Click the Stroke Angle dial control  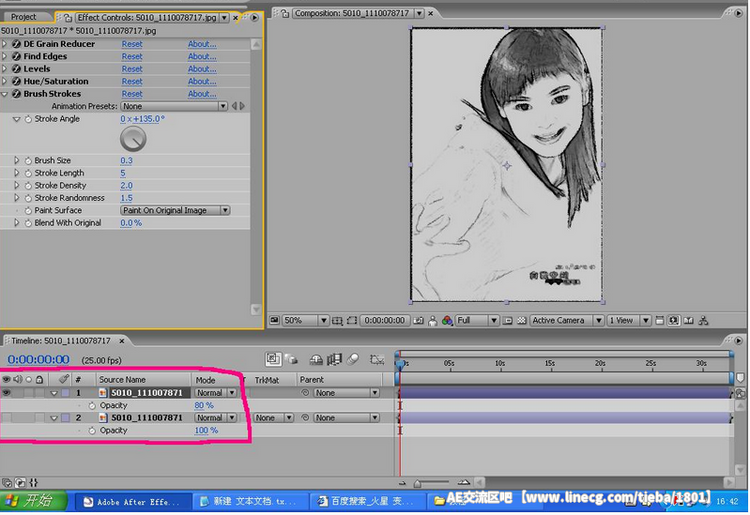(133, 139)
